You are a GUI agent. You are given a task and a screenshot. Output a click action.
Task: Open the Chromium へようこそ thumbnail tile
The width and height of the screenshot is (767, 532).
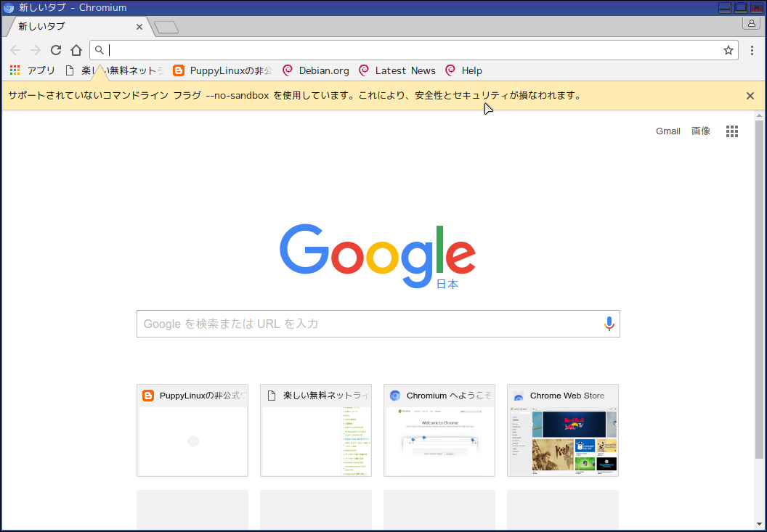(x=439, y=430)
